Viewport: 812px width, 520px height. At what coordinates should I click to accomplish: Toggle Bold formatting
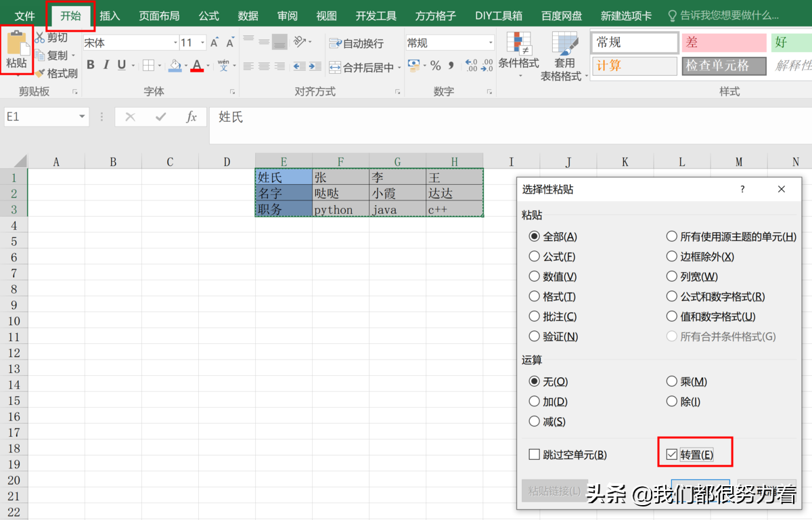click(x=91, y=65)
